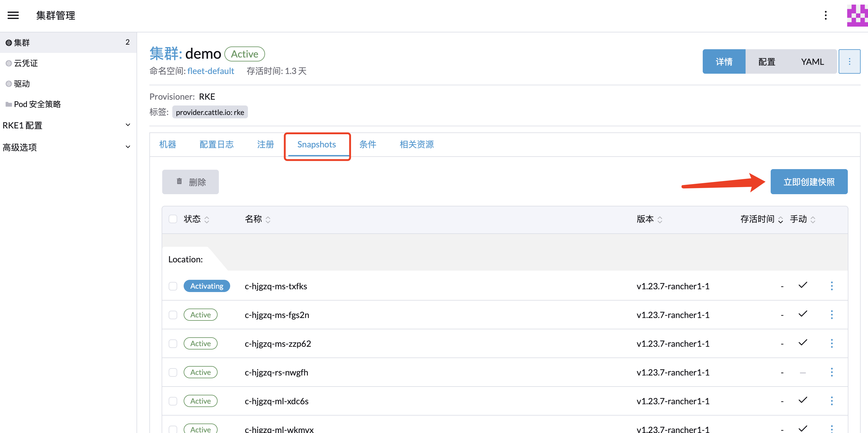This screenshot has height=433, width=868.
Task: Open the hamburger navigation menu
Action: coord(13,15)
